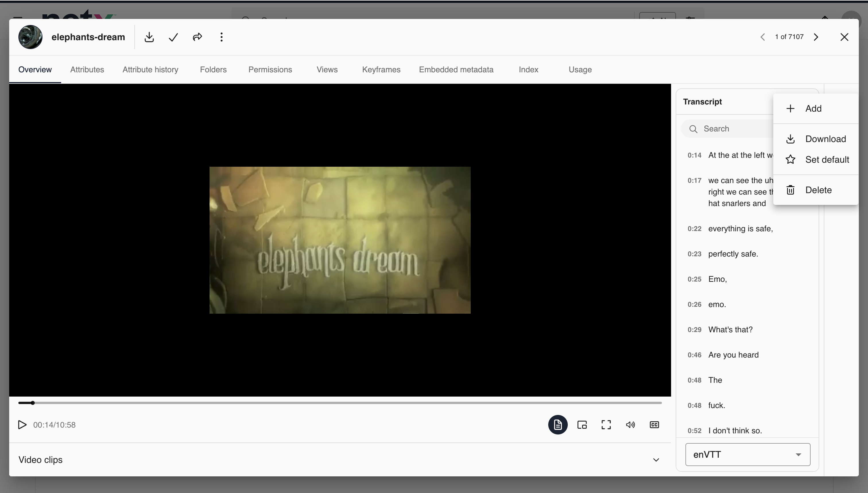
Task: Click the 00:14/10:58 time display
Action: 54,425
